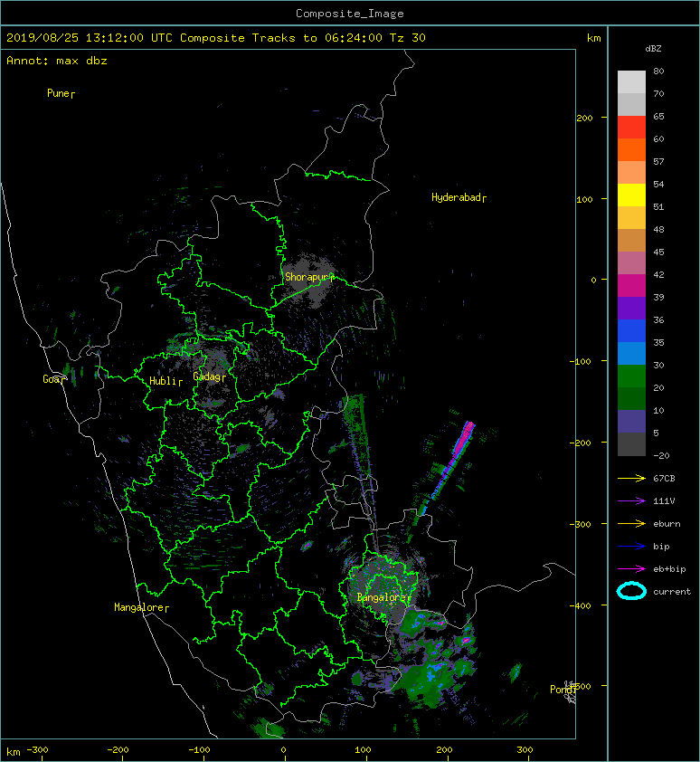Select the Mangalore city label
The image size is (700, 762).
click(x=141, y=607)
